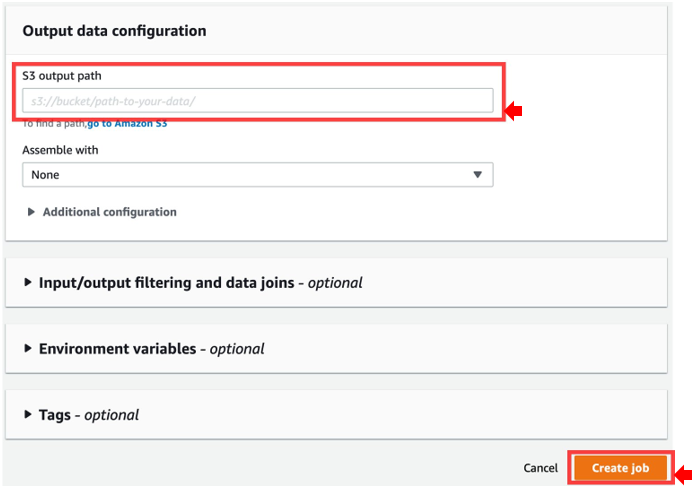The image size is (697, 499).
Task: Click the Additional configuration disclosure triangle
Action: 31,212
